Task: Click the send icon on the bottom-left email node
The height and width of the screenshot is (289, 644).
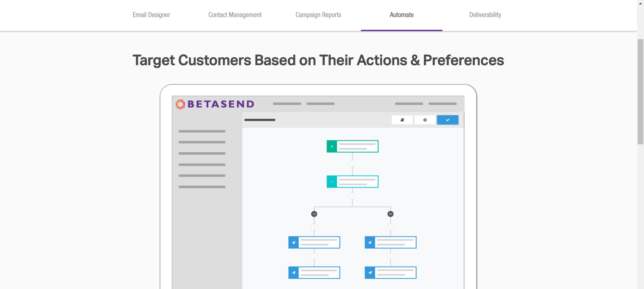Action: tap(293, 273)
